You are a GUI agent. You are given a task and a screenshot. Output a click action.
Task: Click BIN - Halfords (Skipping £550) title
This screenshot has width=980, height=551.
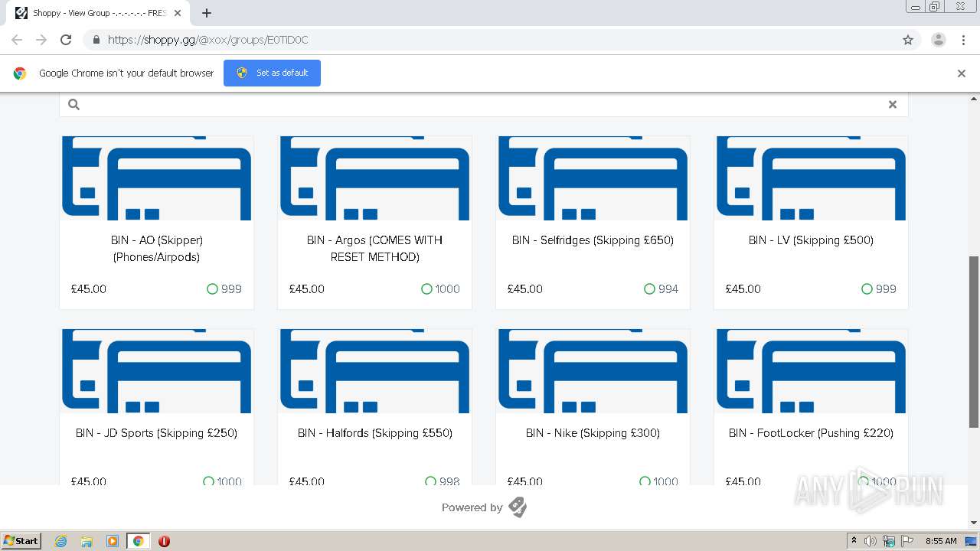pos(375,433)
